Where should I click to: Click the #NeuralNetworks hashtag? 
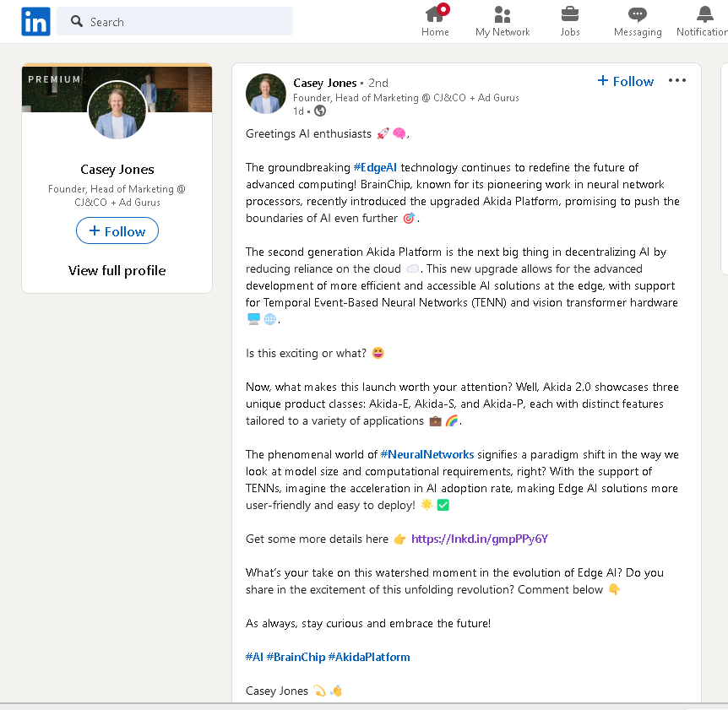(426, 454)
